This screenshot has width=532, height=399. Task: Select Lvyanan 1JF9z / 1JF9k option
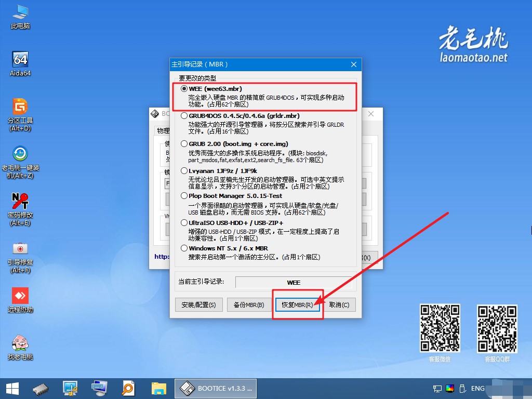point(184,170)
